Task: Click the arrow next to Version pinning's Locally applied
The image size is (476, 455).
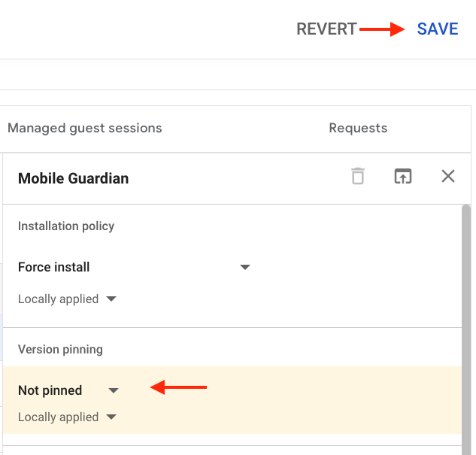Action: click(111, 417)
